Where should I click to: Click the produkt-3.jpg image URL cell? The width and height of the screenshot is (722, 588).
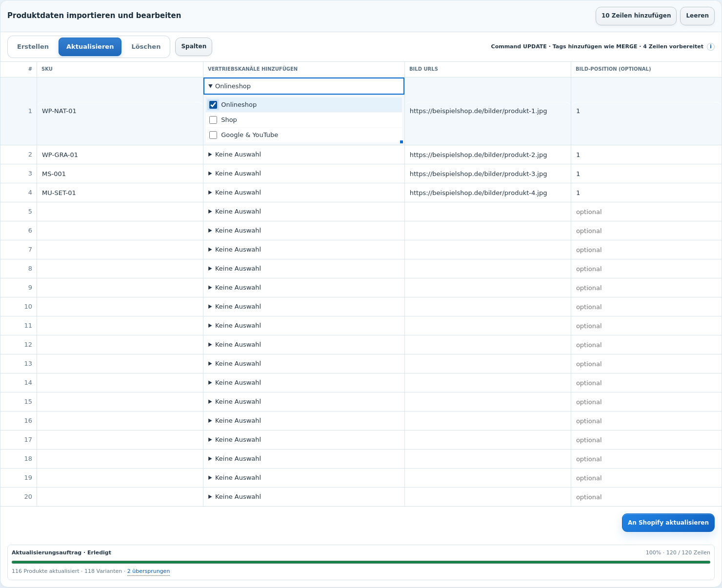pyautogui.click(x=488, y=174)
